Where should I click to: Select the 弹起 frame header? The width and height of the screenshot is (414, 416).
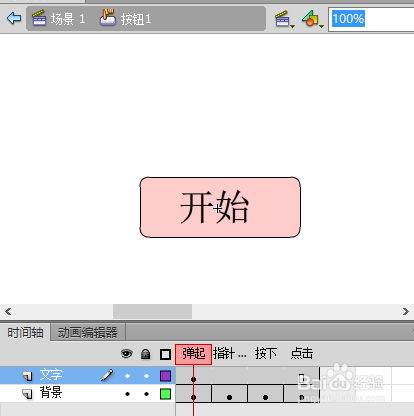point(194,354)
